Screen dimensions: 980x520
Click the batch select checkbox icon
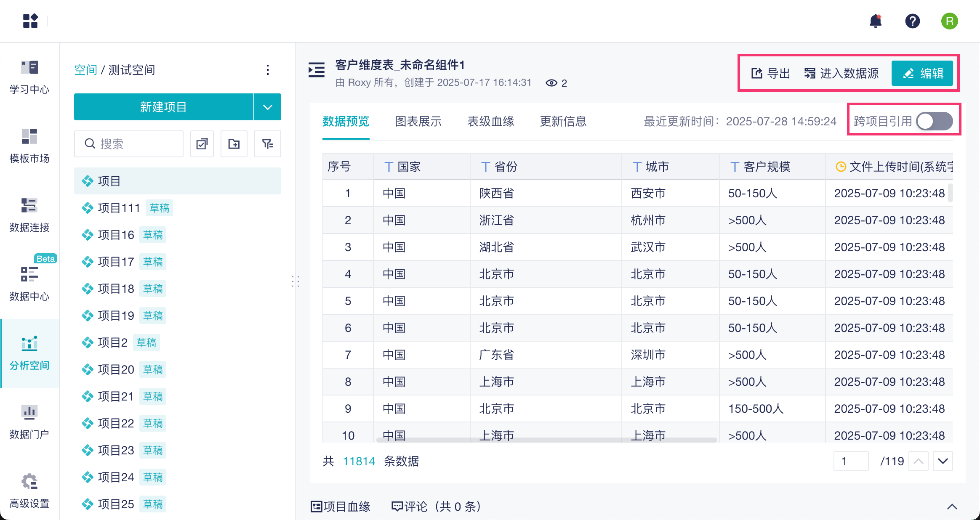[x=202, y=144]
